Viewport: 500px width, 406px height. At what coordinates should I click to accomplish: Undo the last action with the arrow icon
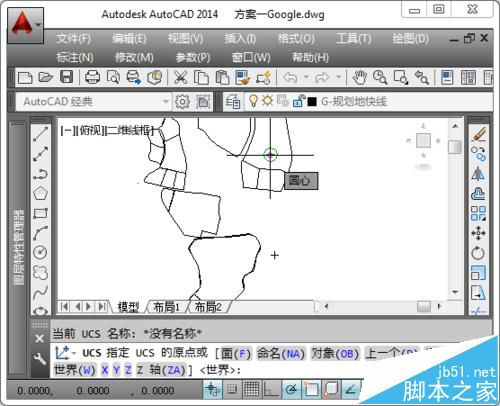290,78
